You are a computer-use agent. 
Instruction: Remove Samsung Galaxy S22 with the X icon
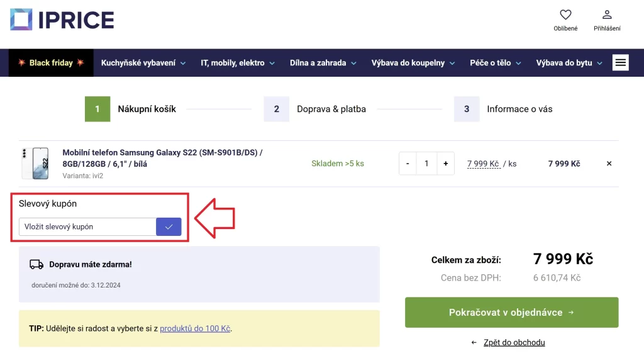[x=609, y=164]
